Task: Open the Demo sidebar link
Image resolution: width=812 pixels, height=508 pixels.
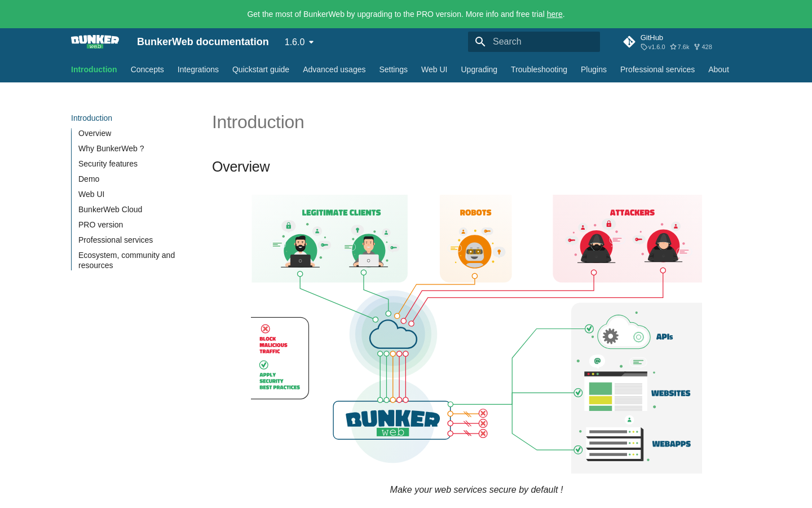Action: tap(89, 179)
